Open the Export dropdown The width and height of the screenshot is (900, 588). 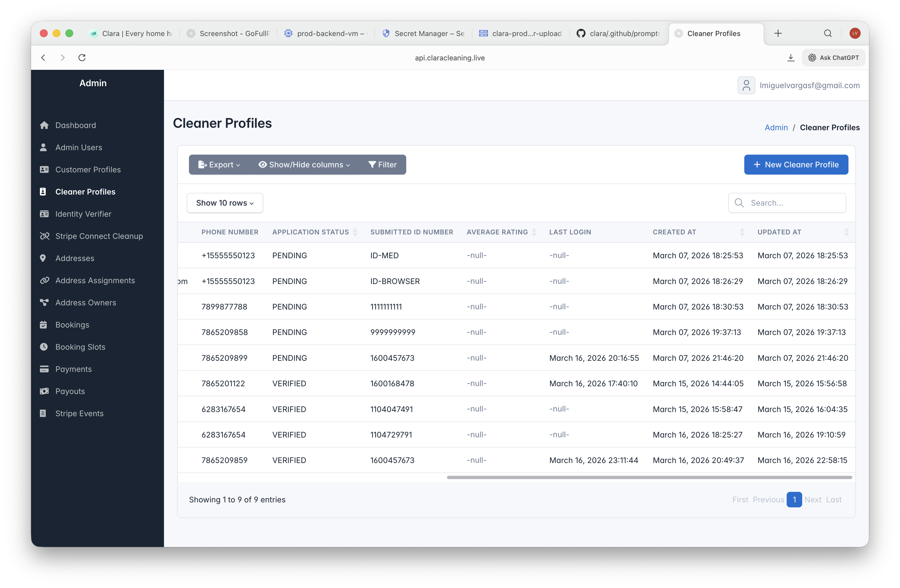coord(219,165)
